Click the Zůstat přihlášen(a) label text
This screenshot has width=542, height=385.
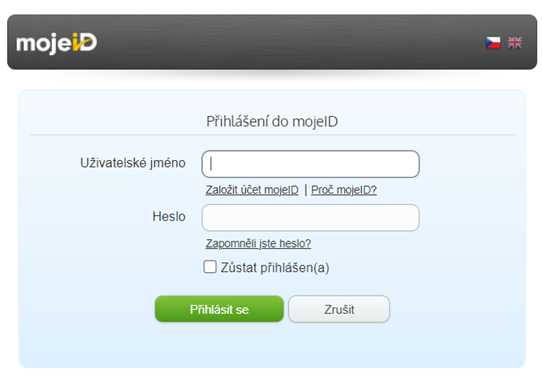pyautogui.click(x=275, y=268)
